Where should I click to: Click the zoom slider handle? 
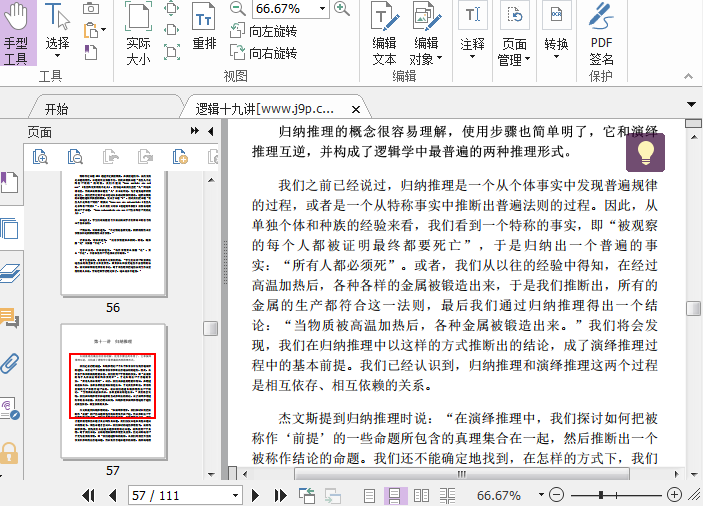601,495
